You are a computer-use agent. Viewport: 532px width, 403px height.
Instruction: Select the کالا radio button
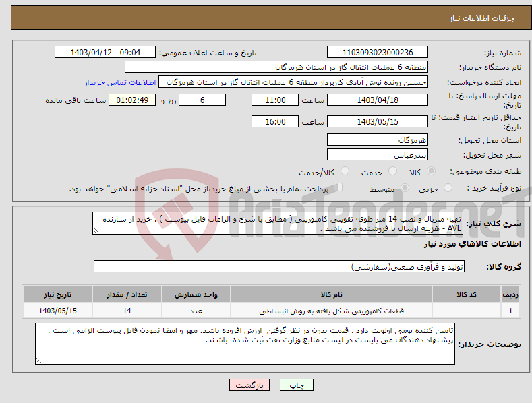coord(431,171)
